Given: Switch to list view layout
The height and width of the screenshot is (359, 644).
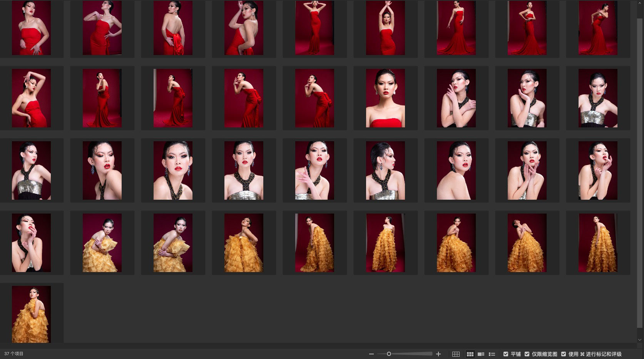Looking at the screenshot, I should (492, 354).
